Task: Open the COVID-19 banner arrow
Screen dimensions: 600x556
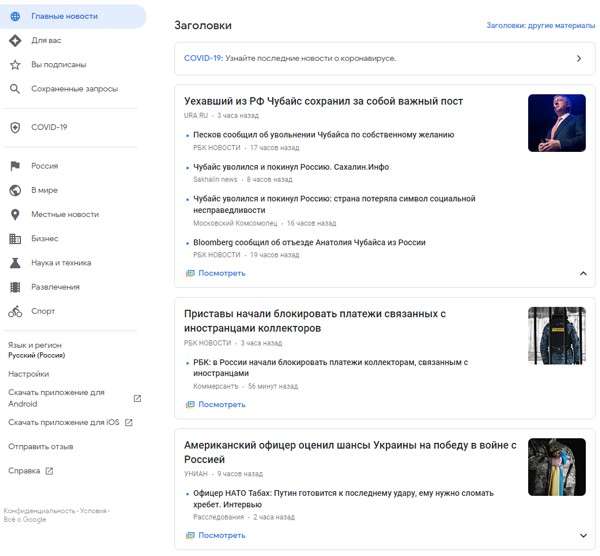Action: click(578, 59)
